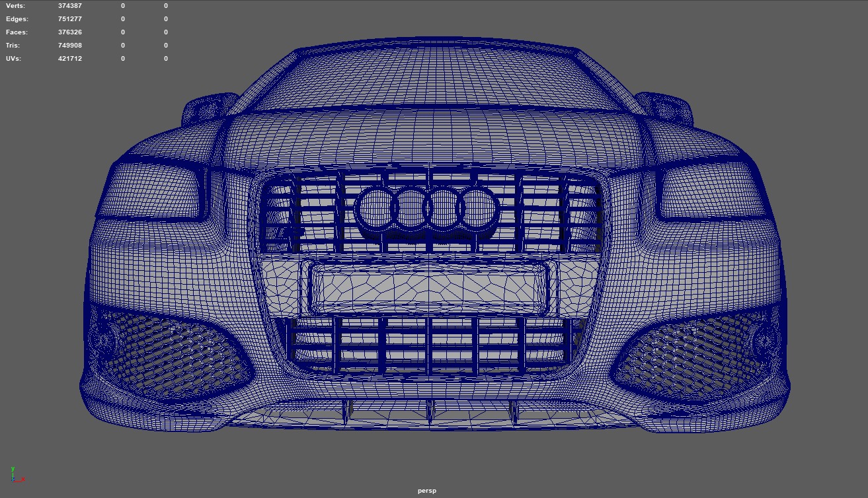Click the Edges: label in the HUD

click(x=17, y=19)
